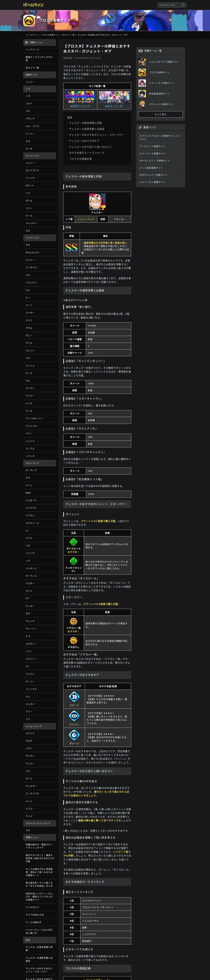This screenshot has height=980, width=210.
Task: Open 全キャラ一覧 in the side menu
Action: pyautogui.click(x=40, y=68)
